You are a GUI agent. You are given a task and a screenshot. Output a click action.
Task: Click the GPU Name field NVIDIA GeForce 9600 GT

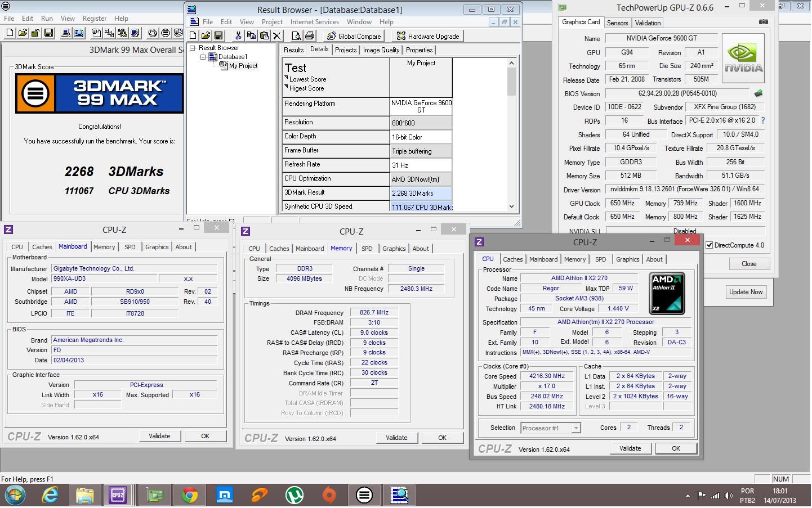[x=661, y=38]
